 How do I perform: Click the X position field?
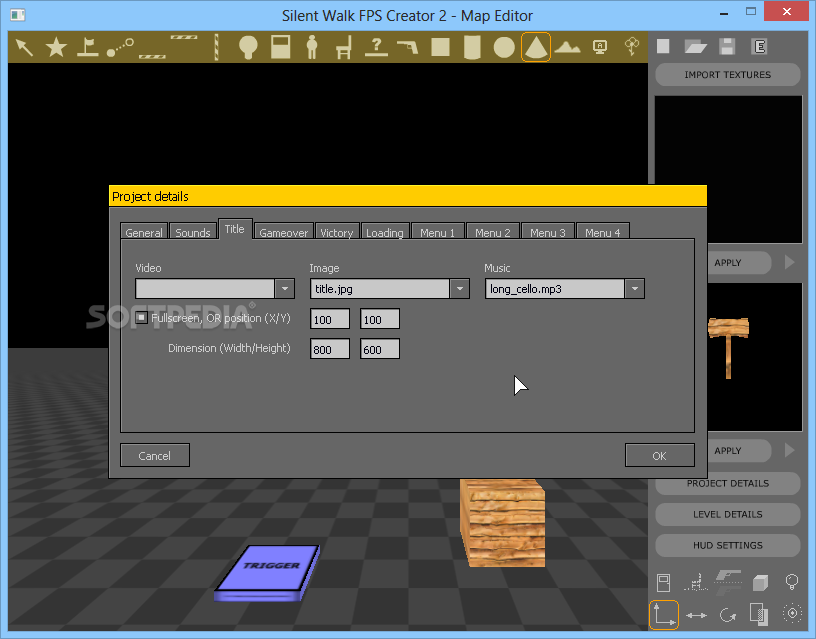[x=330, y=318]
